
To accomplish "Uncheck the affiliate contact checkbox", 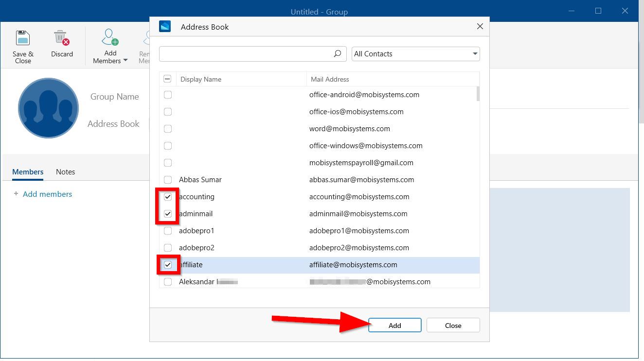I will coord(168,265).
